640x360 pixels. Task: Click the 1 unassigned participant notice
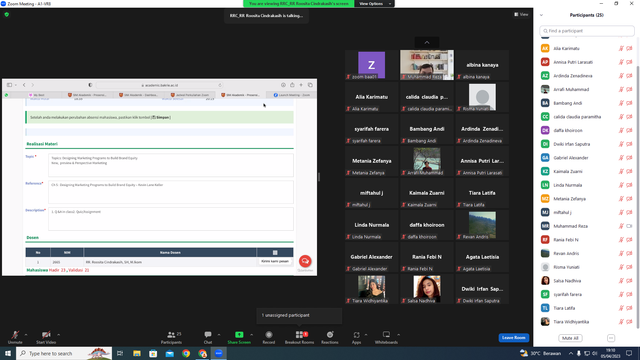coord(299,315)
